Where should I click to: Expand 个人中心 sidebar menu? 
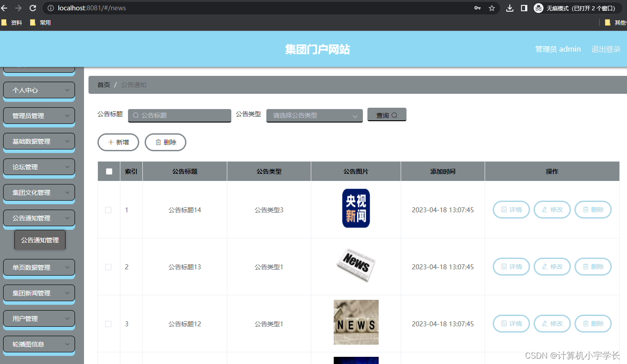(39, 90)
